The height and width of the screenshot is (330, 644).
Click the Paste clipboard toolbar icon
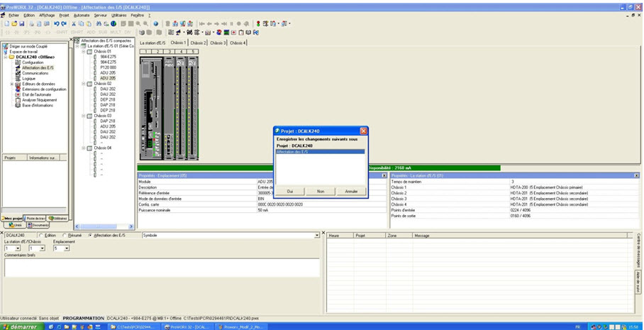coord(88,24)
